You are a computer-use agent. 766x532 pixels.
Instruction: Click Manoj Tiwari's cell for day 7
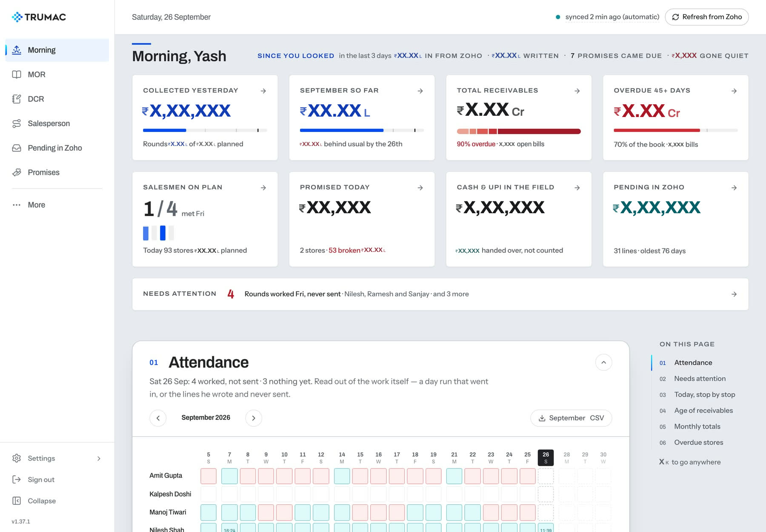click(x=229, y=512)
